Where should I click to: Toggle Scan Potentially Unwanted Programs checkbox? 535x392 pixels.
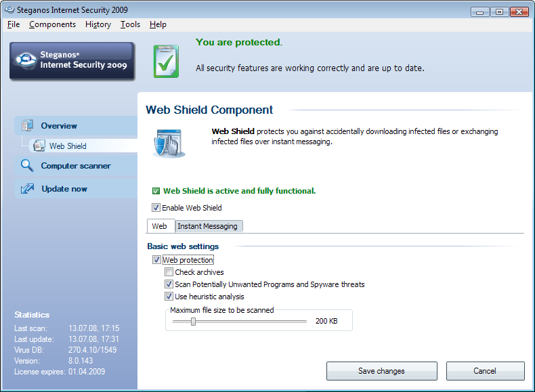[169, 284]
